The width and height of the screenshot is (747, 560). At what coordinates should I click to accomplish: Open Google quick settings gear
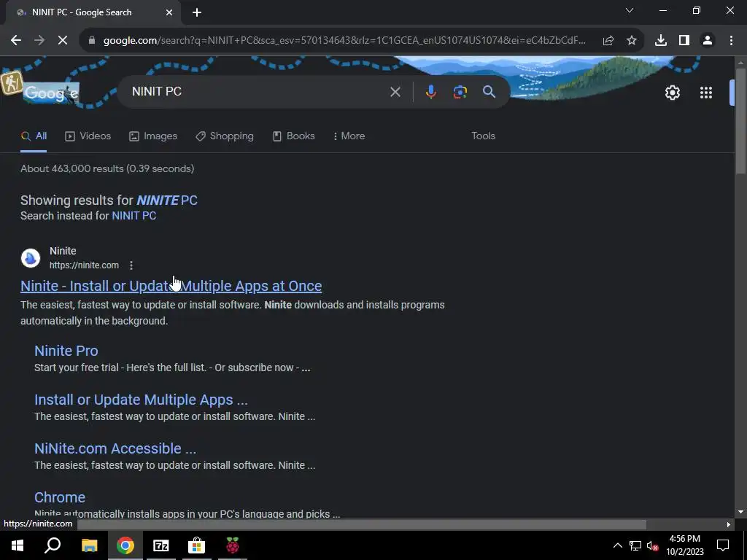[672, 93]
